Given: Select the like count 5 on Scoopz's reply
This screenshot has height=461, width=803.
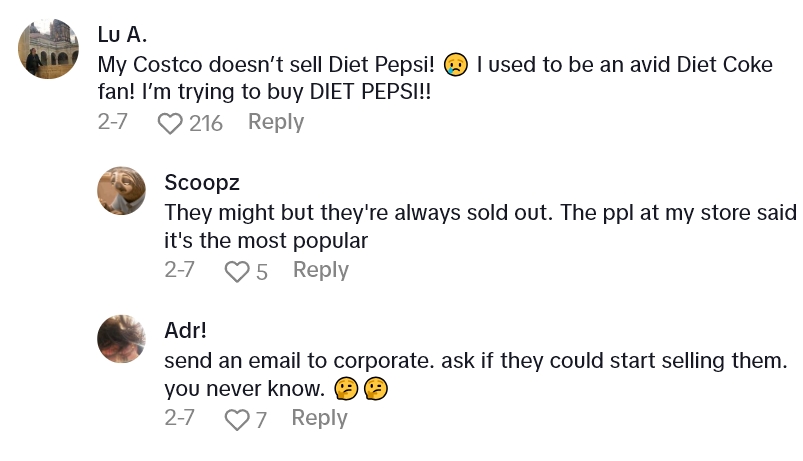Looking at the screenshot, I should pos(262,271).
